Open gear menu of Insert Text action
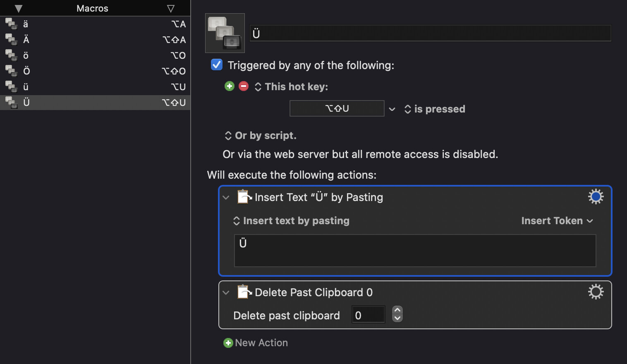The image size is (627, 364). coord(596,196)
